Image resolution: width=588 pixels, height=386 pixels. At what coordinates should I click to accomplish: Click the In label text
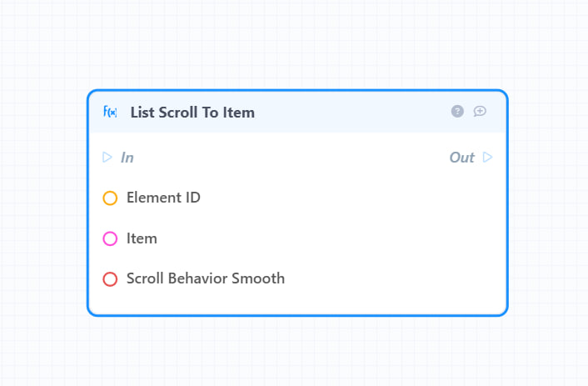(127, 158)
